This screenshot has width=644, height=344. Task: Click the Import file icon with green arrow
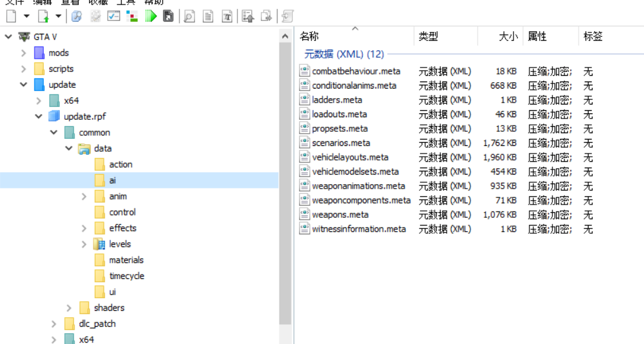coord(43,17)
